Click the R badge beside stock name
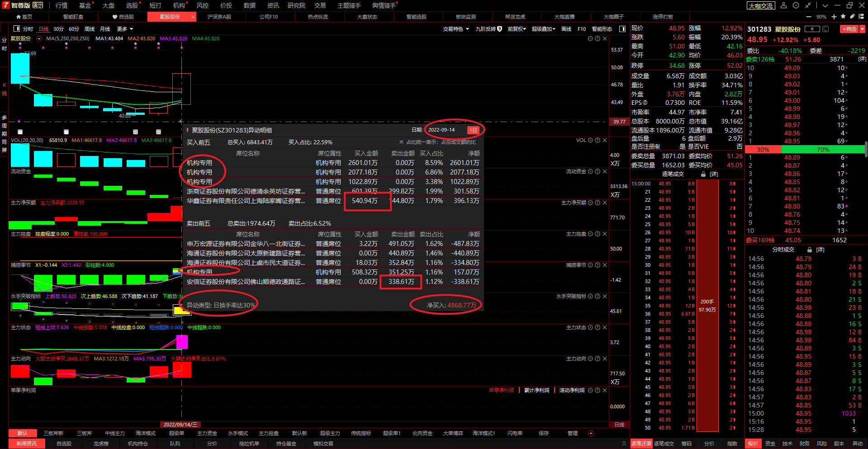The width and height of the screenshot is (868, 449). 812,29
